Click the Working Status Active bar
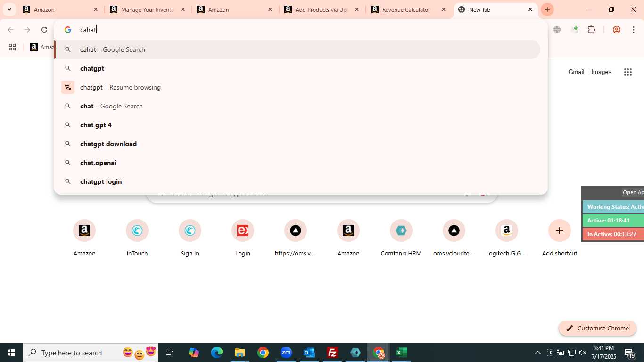 613,207
